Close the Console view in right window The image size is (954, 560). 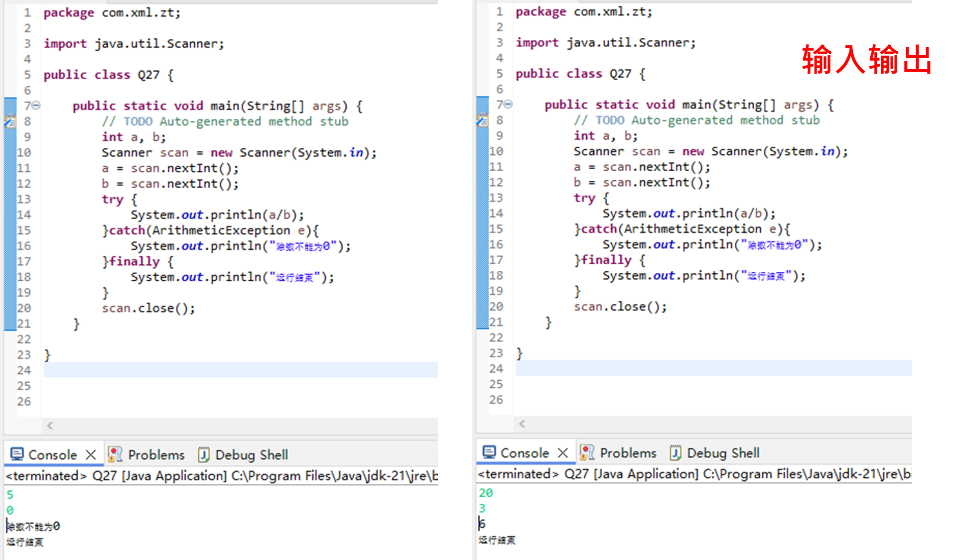(x=563, y=452)
